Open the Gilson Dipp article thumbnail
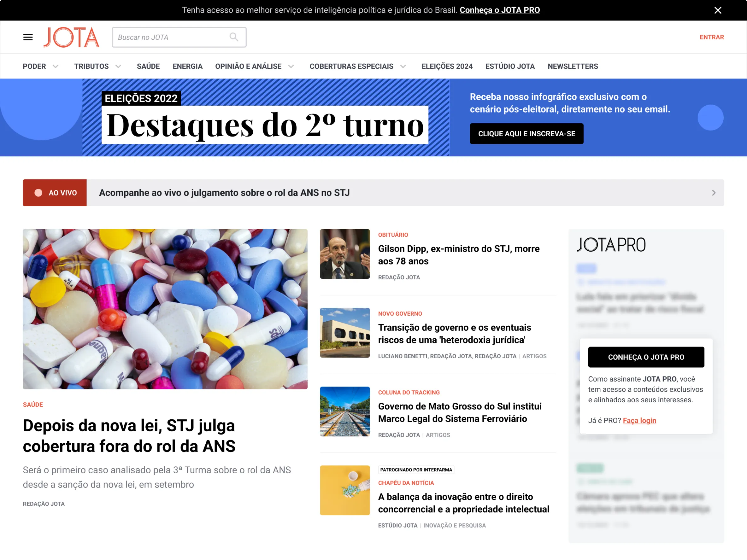Image resolution: width=747 pixels, height=560 pixels. [345, 254]
